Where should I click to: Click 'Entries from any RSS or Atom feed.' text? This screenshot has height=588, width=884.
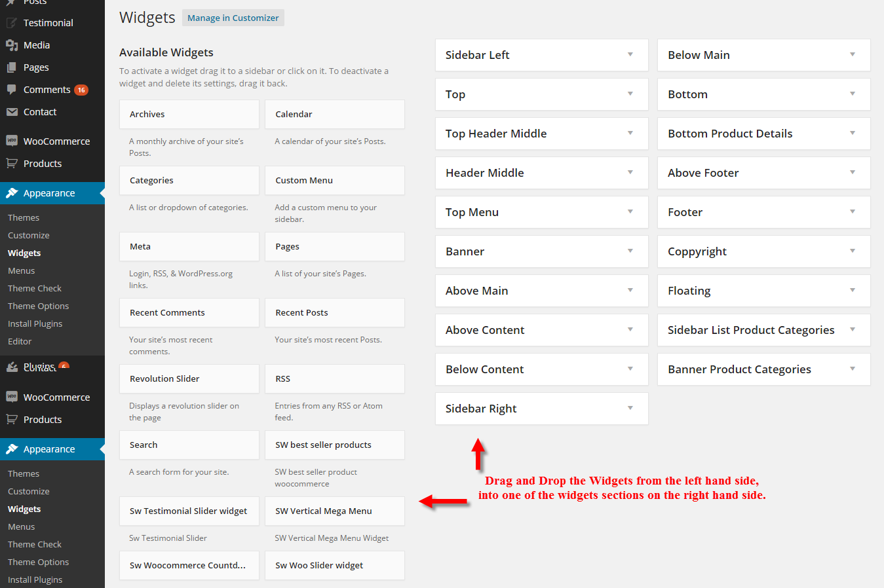pyautogui.click(x=329, y=412)
